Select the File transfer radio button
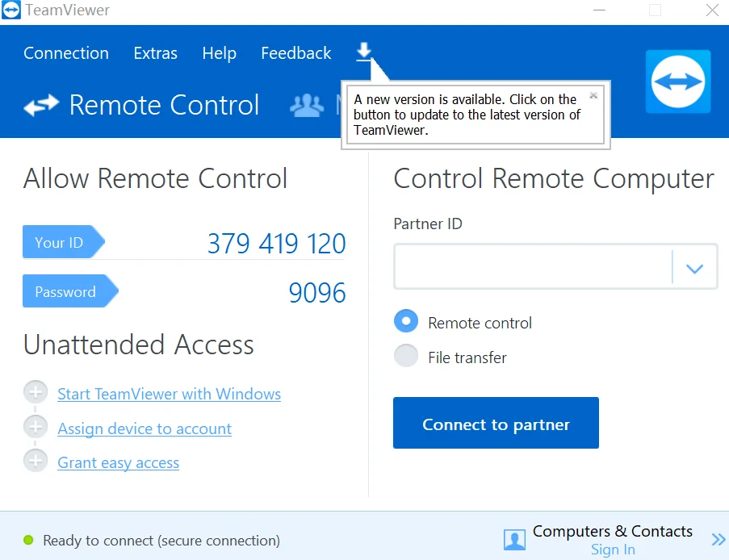729x560 pixels. click(x=406, y=356)
